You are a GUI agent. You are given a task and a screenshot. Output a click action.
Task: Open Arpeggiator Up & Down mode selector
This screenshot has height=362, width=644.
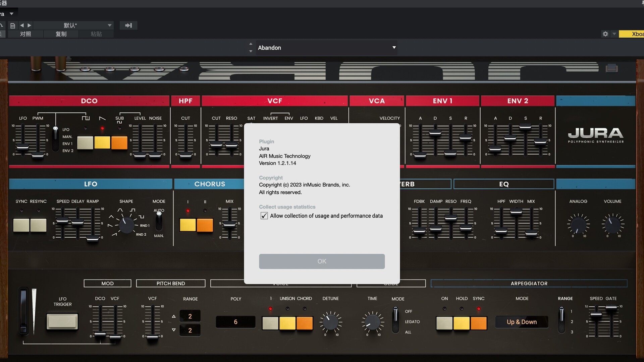point(522,322)
